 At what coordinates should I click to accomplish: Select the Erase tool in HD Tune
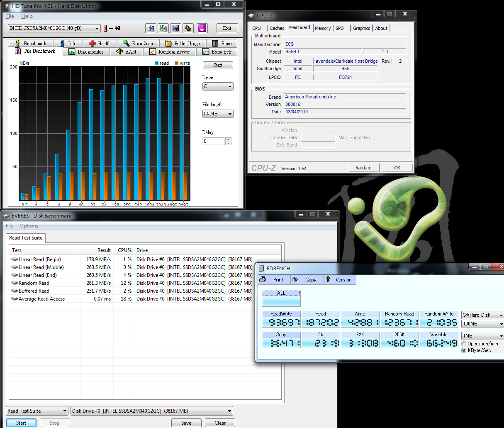[x=222, y=43]
